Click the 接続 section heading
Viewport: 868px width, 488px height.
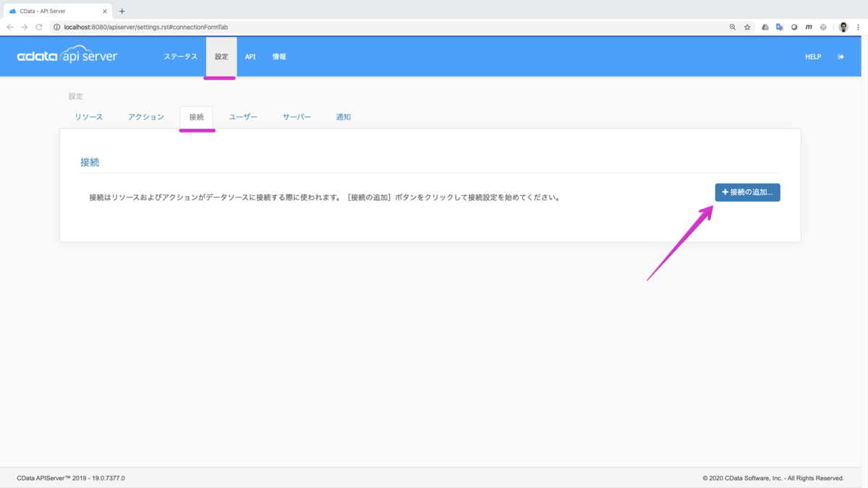point(90,163)
